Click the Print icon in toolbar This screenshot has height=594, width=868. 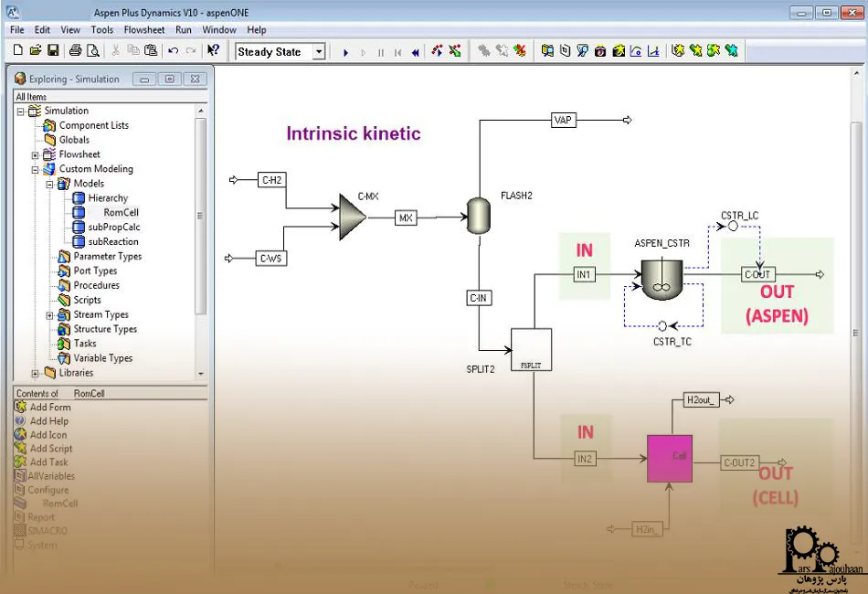pyautogui.click(x=76, y=52)
